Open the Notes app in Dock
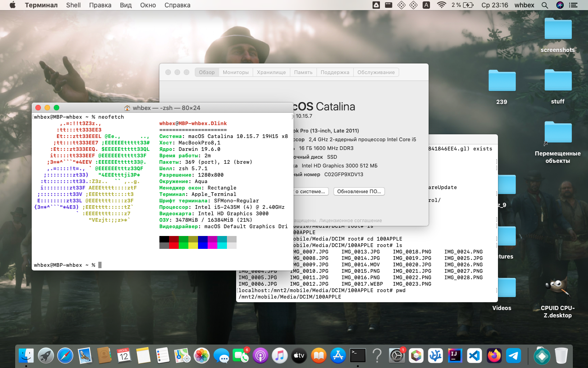Viewport: 588px width, 368px height. [x=143, y=356]
